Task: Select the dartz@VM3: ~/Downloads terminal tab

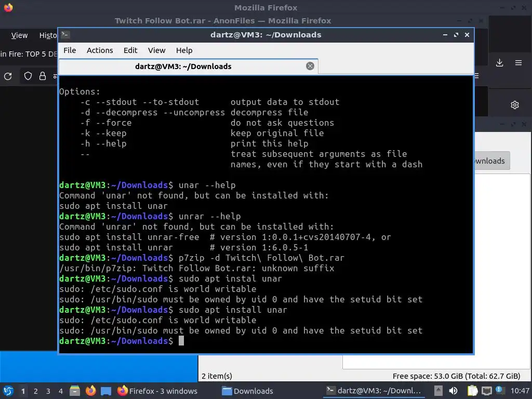Action: [183, 66]
